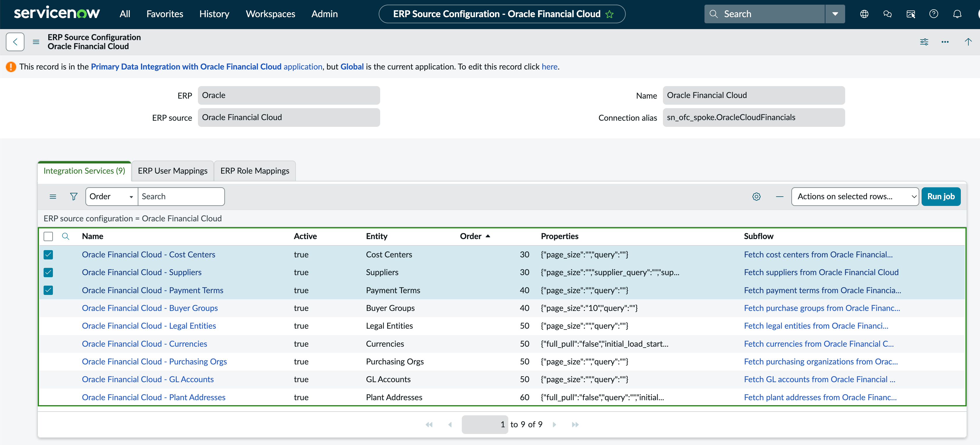Go to the first page of results
The width and height of the screenshot is (980, 445).
[429, 424]
